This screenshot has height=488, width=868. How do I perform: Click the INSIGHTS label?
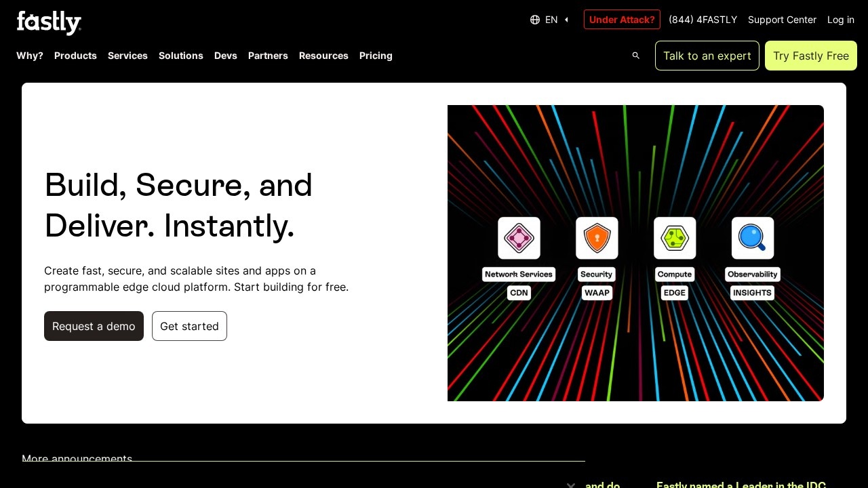tap(753, 293)
